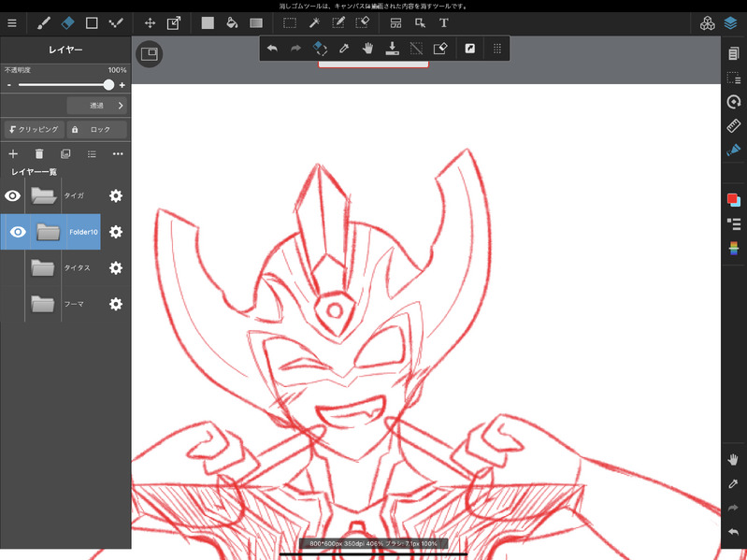Duplicate layer icon in layer panel
Image resolution: width=747 pixels, height=560 pixels.
tap(65, 154)
